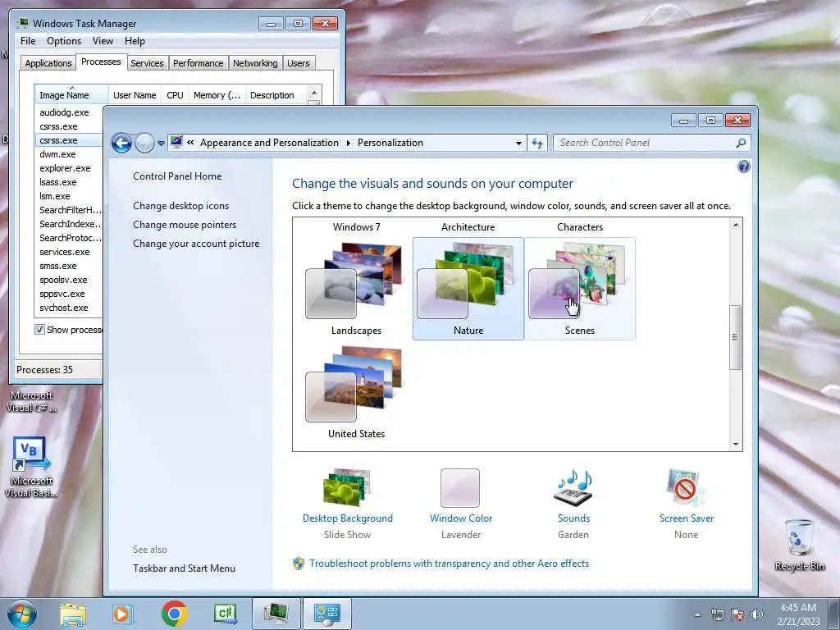The image size is (840, 630).
Task: Click the Screen Saver link text
Action: pos(687,518)
